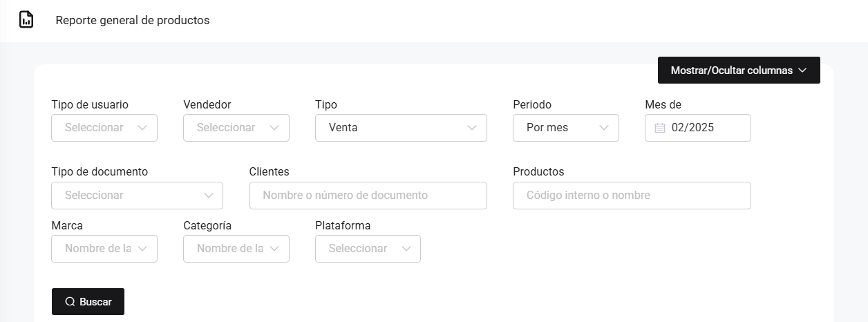This screenshot has height=322, width=868.
Task: Open the Tipo de documento dropdown
Action: pos(137,196)
